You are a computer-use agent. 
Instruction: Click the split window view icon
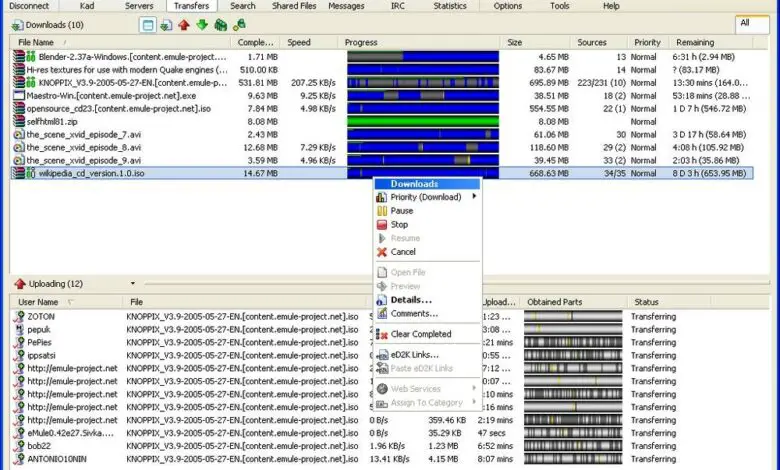click(x=148, y=24)
